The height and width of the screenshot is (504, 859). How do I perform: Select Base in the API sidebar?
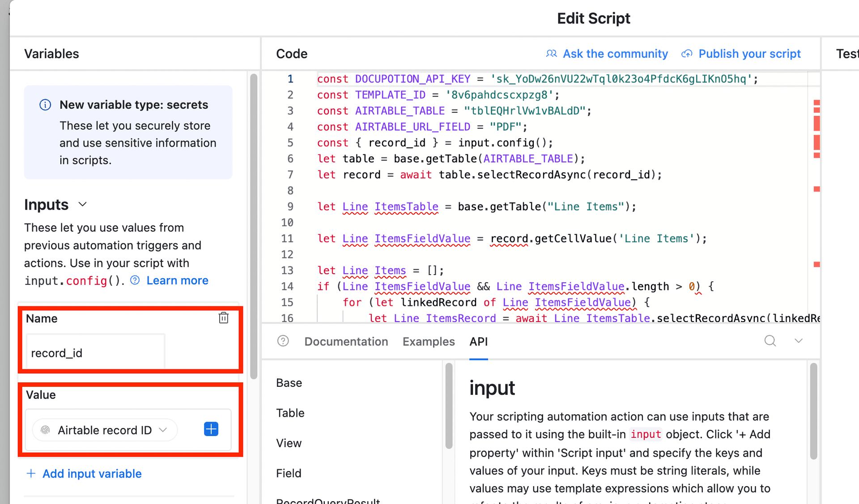pyautogui.click(x=289, y=382)
